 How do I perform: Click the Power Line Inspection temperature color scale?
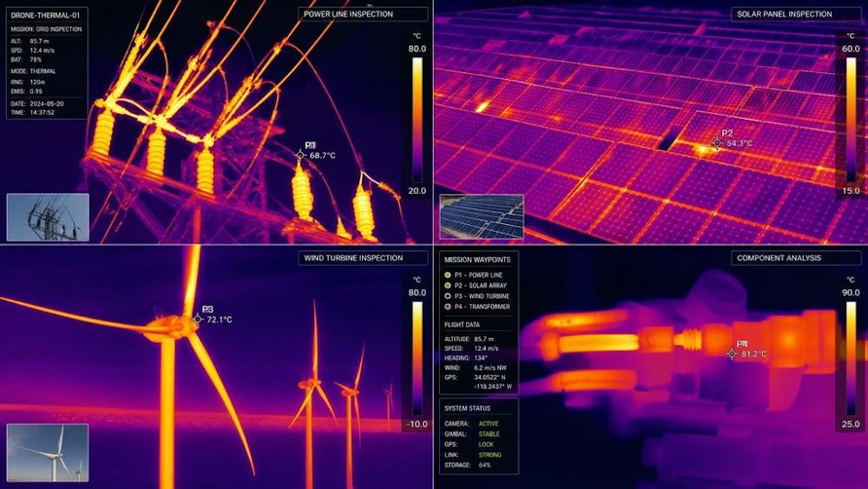coord(417,120)
